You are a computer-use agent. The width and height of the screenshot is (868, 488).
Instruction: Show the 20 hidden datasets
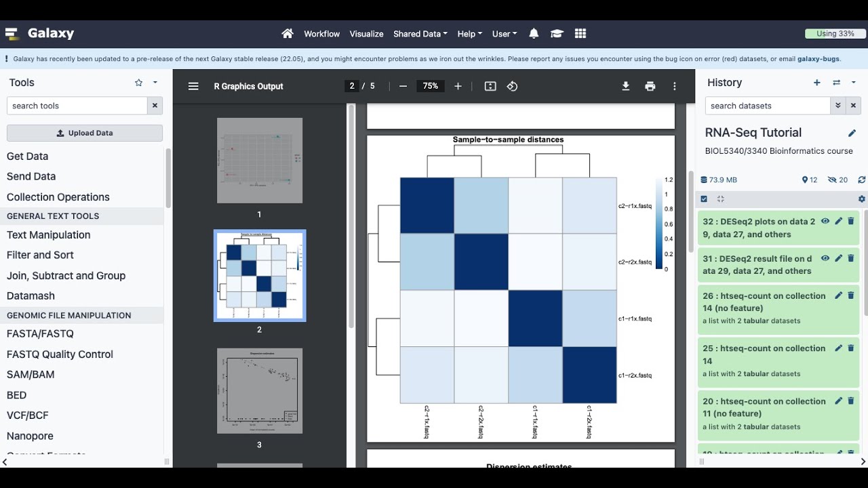coord(838,180)
